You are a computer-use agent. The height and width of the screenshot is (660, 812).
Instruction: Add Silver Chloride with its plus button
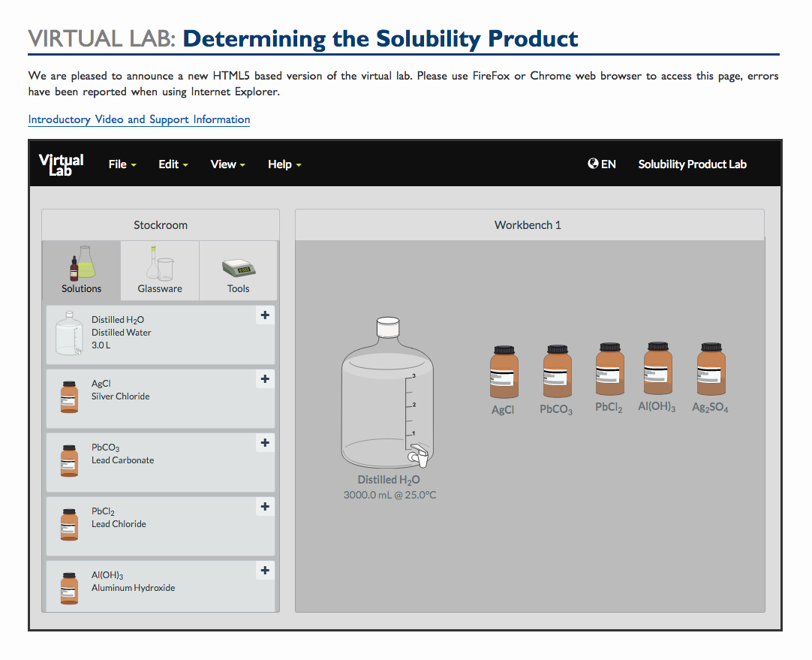click(x=264, y=379)
